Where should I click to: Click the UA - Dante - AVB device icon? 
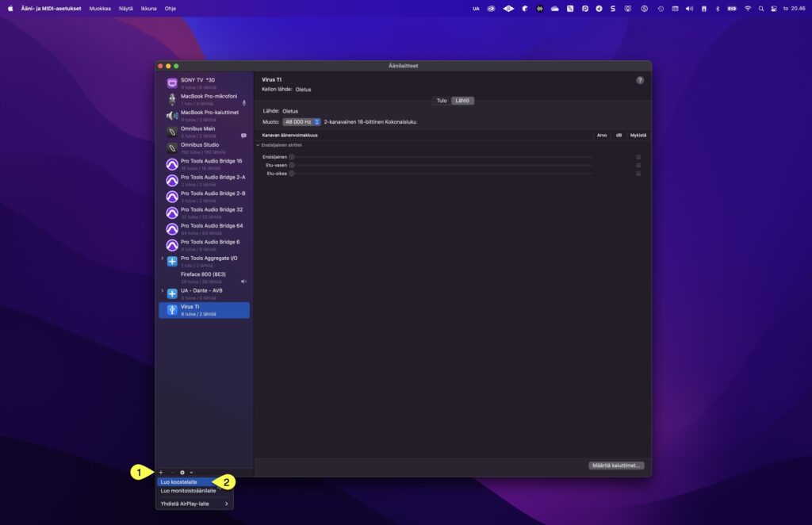click(x=174, y=293)
